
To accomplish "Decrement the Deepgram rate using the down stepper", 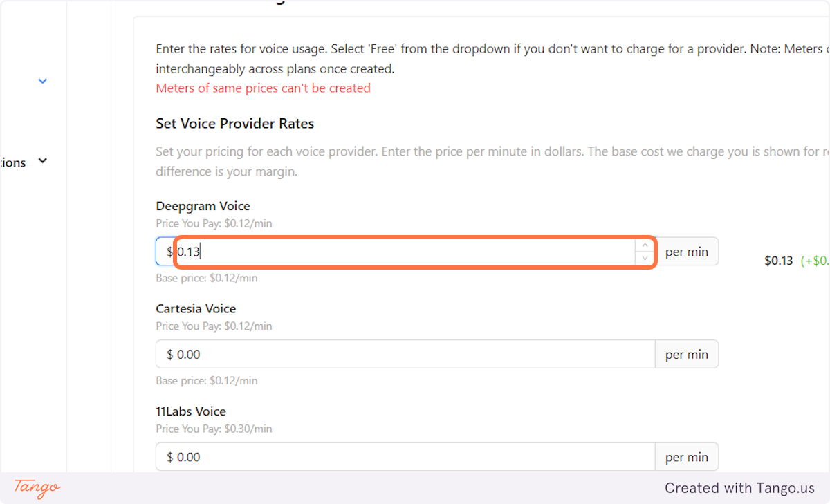I will [645, 257].
